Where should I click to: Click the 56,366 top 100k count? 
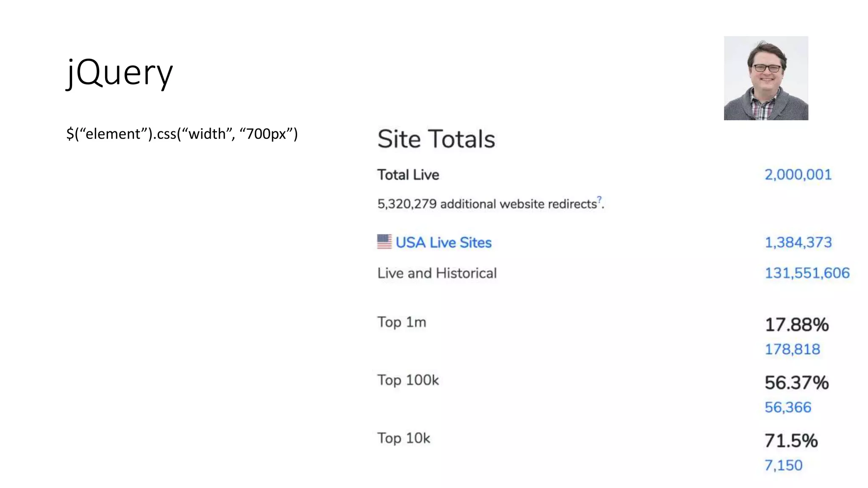pyautogui.click(x=787, y=407)
